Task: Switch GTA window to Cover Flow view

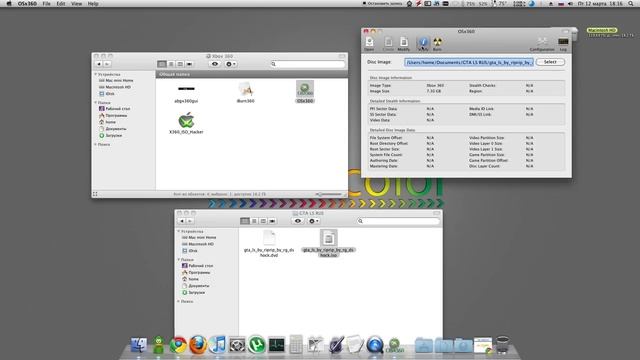Action: click(x=272, y=221)
